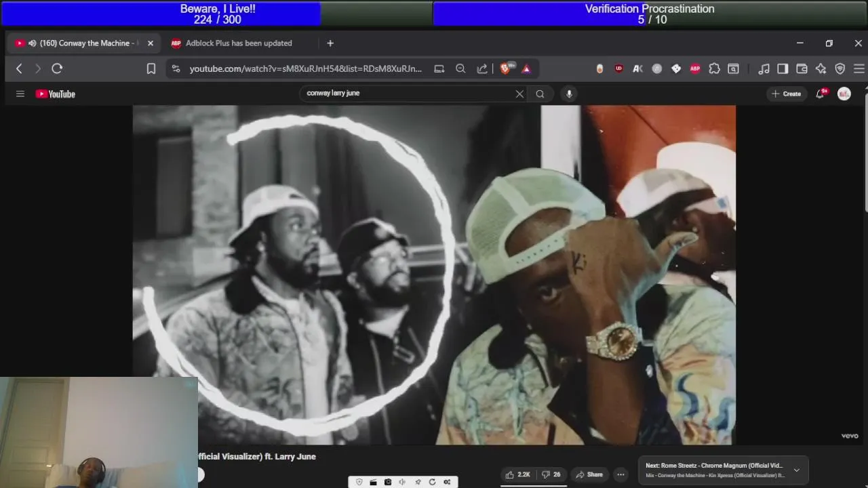Click the settings gears in floating toolbar
Image resolution: width=868 pixels, height=488 pixels.
[x=447, y=482]
